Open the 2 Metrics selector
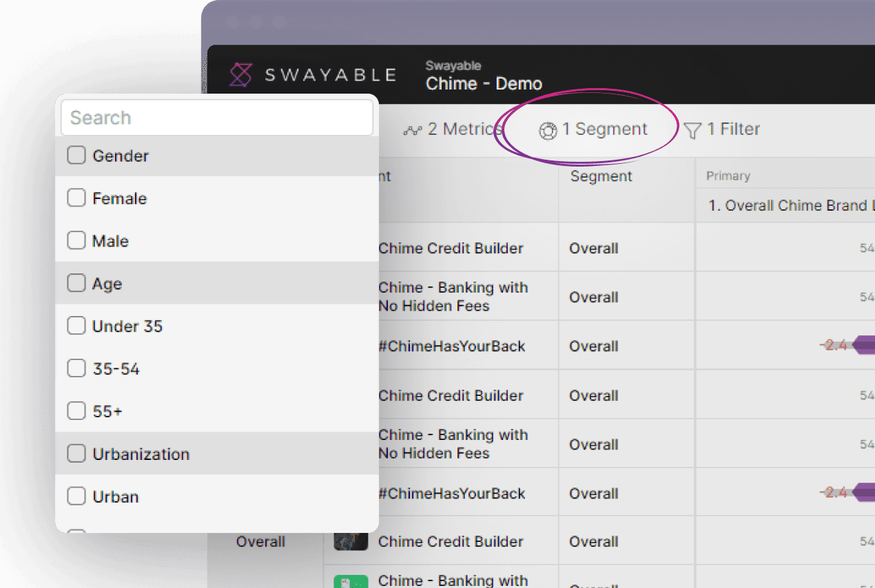 pyautogui.click(x=452, y=129)
